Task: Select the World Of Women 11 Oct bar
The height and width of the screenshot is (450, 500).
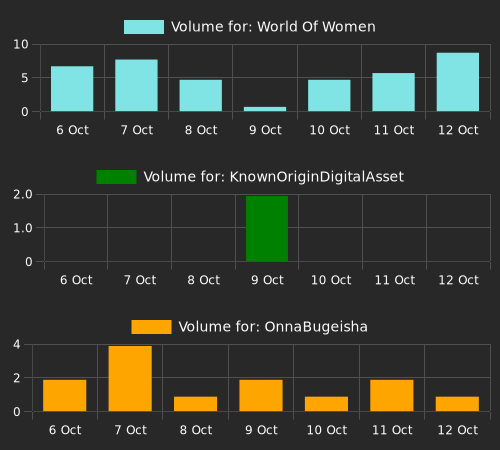Action: [x=394, y=92]
